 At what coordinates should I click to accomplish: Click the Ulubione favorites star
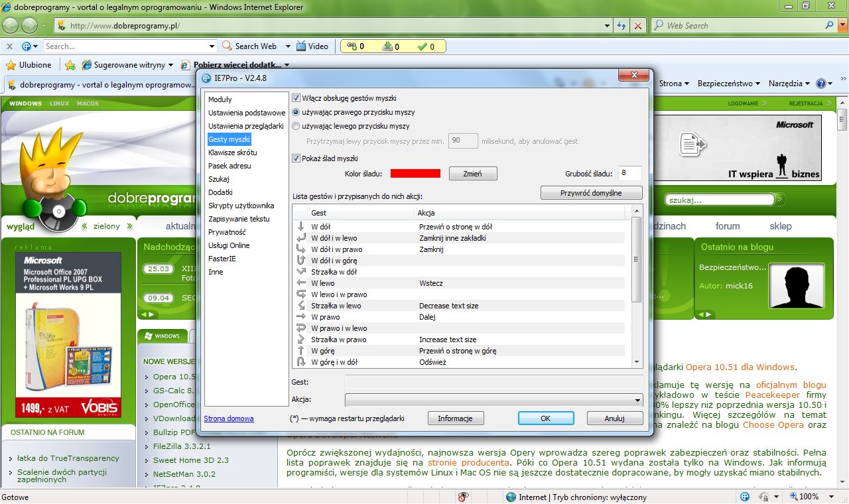click(11, 65)
